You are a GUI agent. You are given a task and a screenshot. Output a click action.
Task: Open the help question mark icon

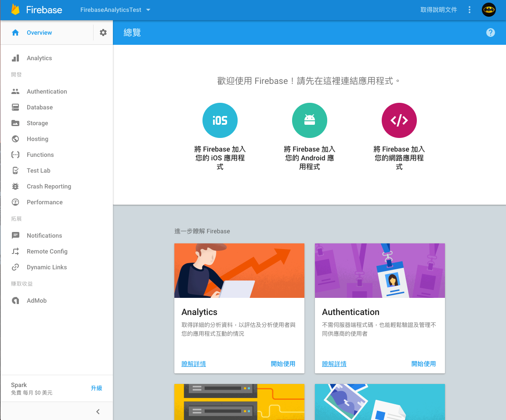tap(491, 33)
